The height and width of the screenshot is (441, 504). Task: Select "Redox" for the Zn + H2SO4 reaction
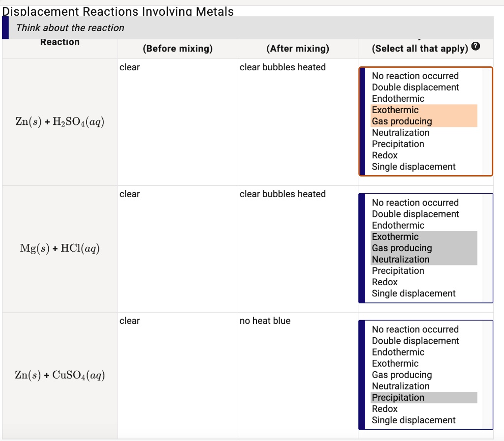tap(385, 155)
